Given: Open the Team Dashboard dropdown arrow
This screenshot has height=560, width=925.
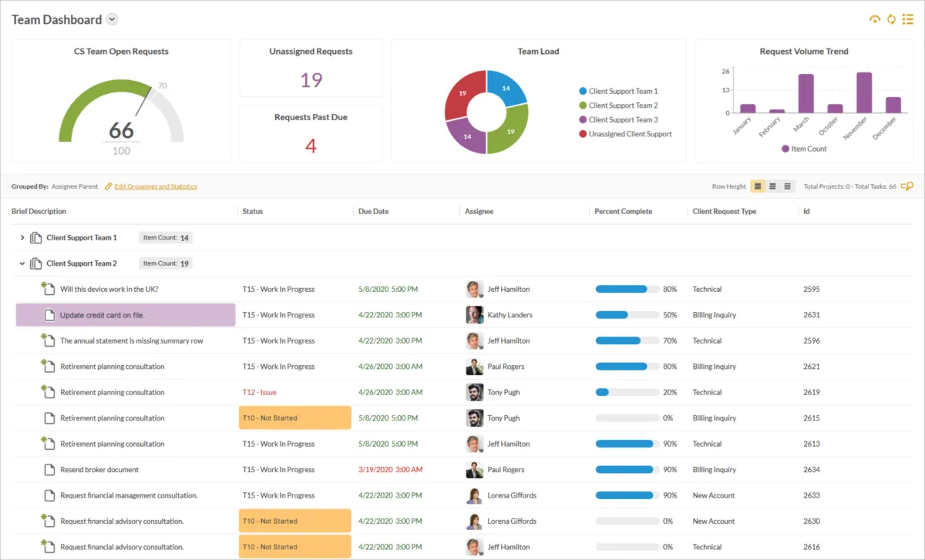Looking at the screenshot, I should click(113, 20).
